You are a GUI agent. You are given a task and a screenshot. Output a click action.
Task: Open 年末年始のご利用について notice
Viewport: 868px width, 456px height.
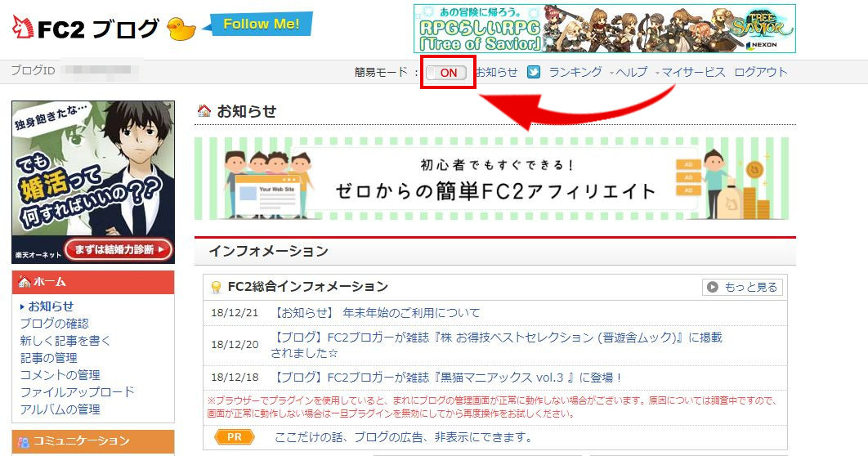click(377, 313)
